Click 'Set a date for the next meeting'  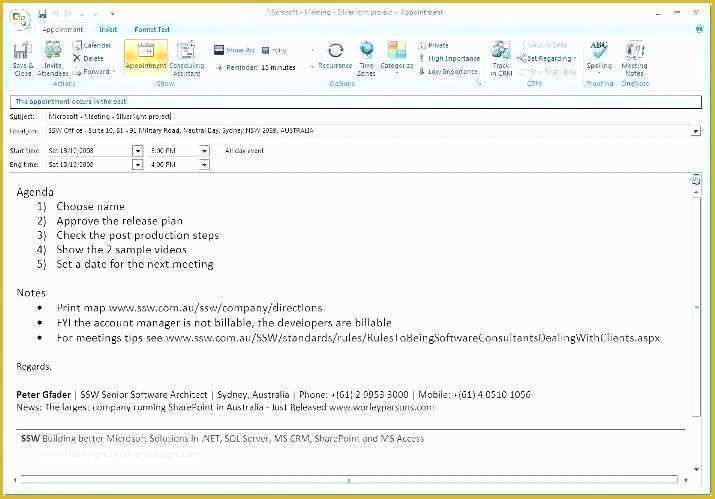135,264
